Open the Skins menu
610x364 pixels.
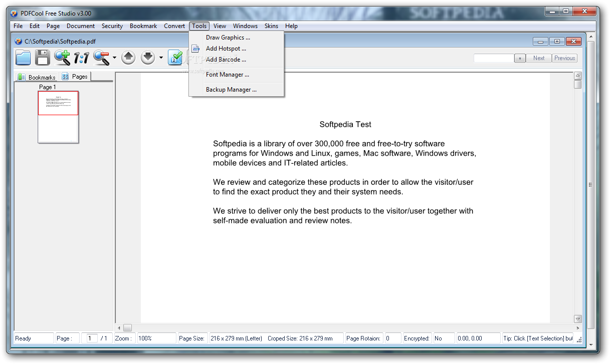271,26
